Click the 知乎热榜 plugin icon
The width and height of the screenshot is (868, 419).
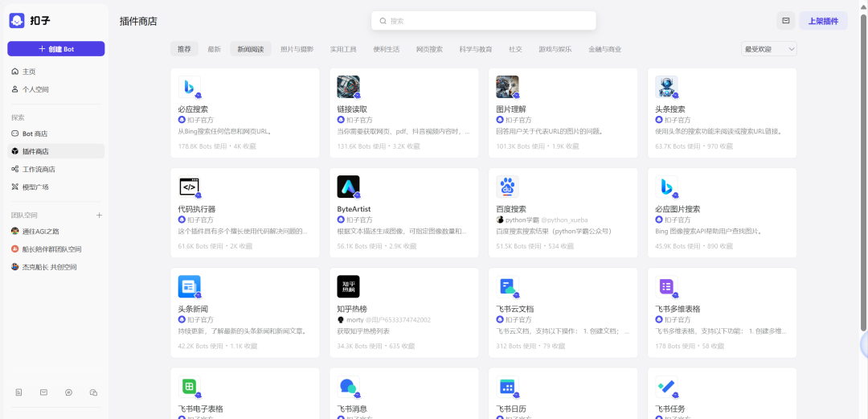click(x=348, y=286)
